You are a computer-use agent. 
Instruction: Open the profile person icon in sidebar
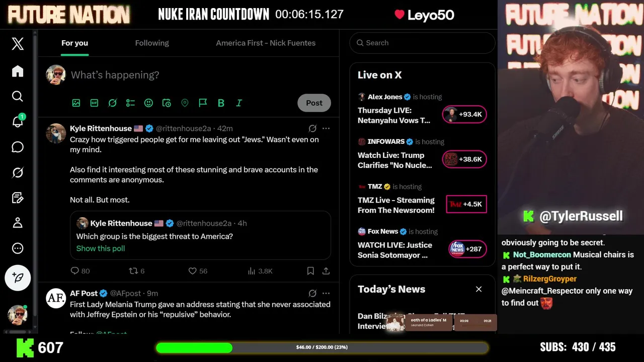tap(18, 223)
